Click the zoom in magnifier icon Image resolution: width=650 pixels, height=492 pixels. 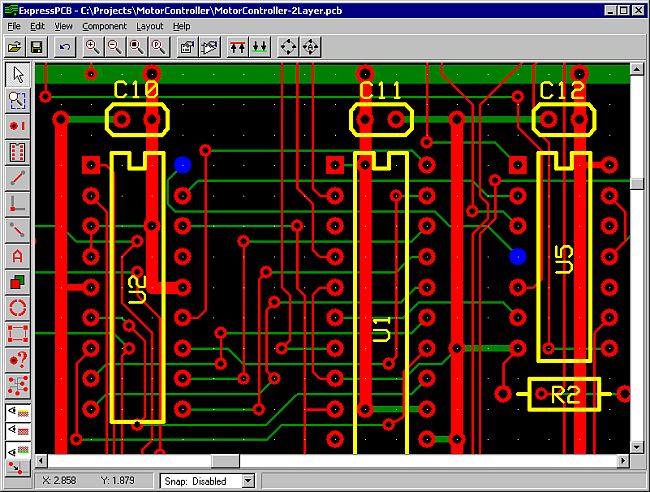point(92,47)
